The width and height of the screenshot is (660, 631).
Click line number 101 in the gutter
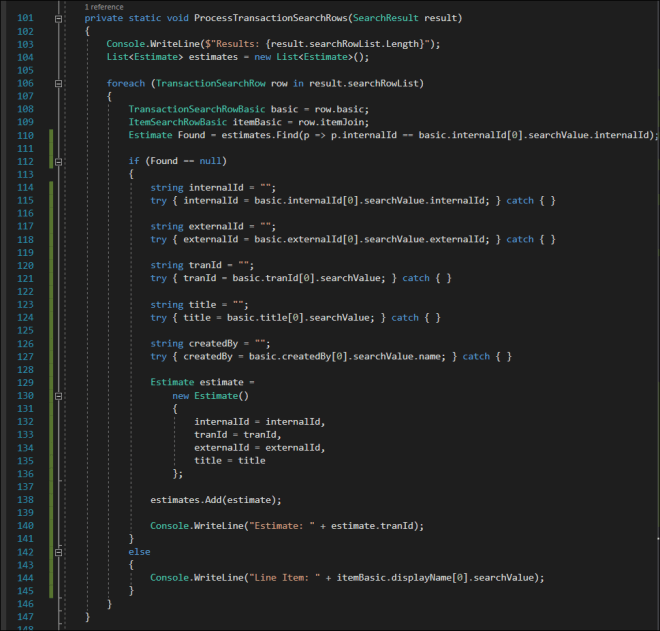tap(26, 18)
